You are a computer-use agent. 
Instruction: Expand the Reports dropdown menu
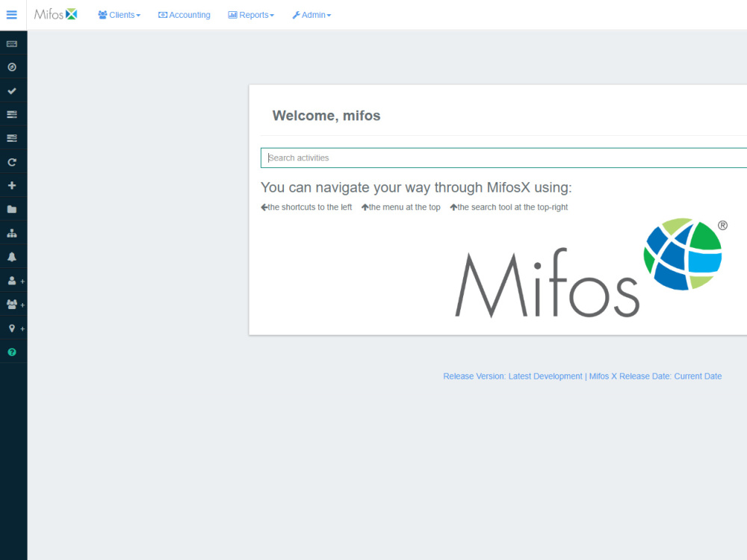point(251,15)
